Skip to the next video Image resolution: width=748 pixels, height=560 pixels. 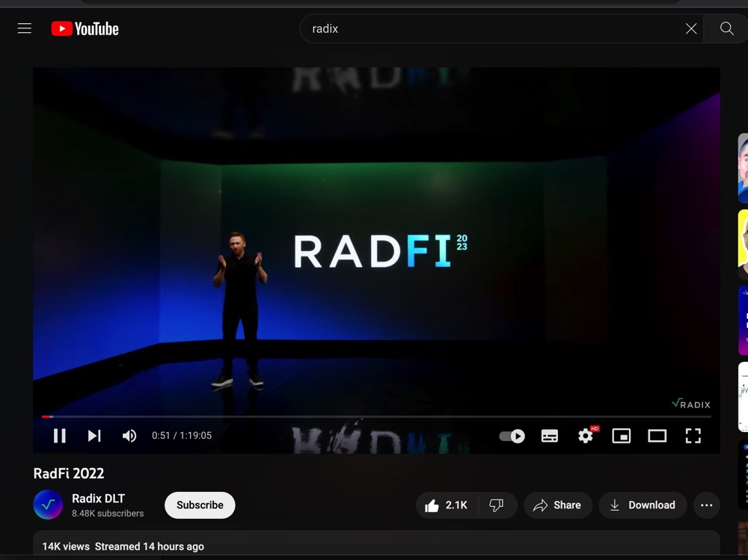click(x=94, y=436)
